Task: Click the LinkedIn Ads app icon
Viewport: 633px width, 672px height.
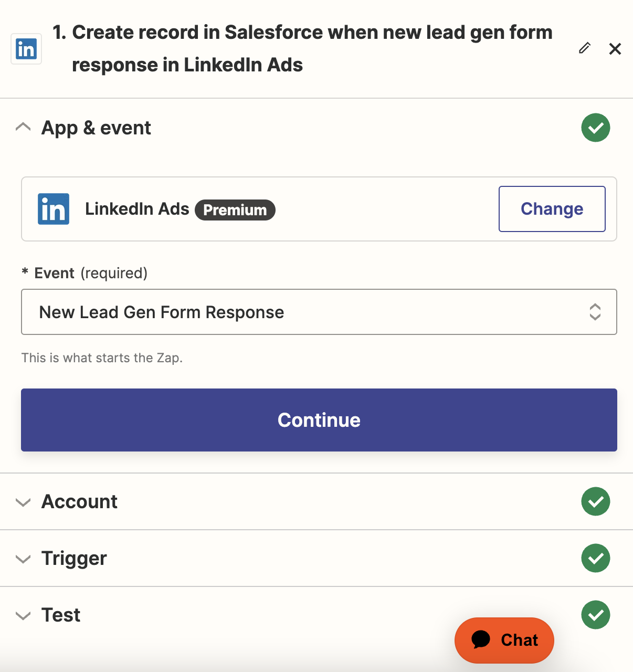Action: pos(54,209)
